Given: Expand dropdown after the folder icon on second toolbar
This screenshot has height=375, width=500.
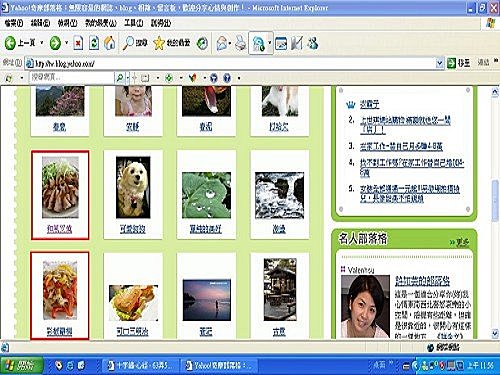Looking at the screenshot, I should click(158, 78).
